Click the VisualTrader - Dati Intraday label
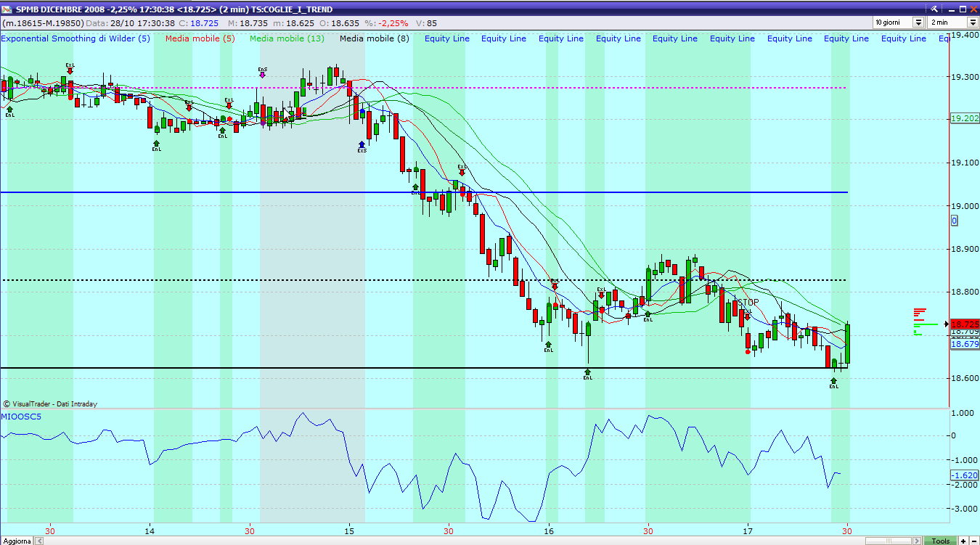Screen dimensions: 980x545 pyautogui.click(x=49, y=403)
